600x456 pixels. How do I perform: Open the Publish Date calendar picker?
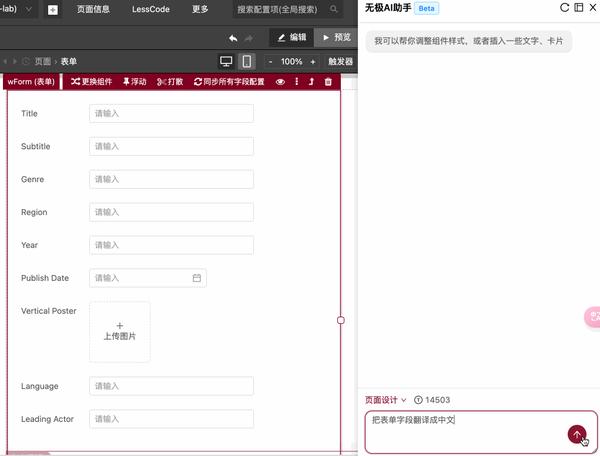[197, 278]
